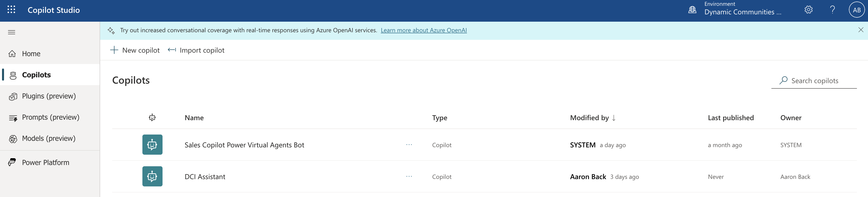Viewport: 868px width, 197px height.
Task: Click the Plugins cube icon
Action: (x=13, y=97)
